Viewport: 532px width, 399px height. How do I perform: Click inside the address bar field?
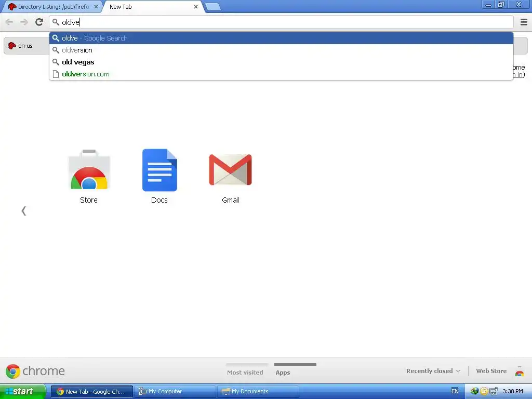tap(281, 22)
